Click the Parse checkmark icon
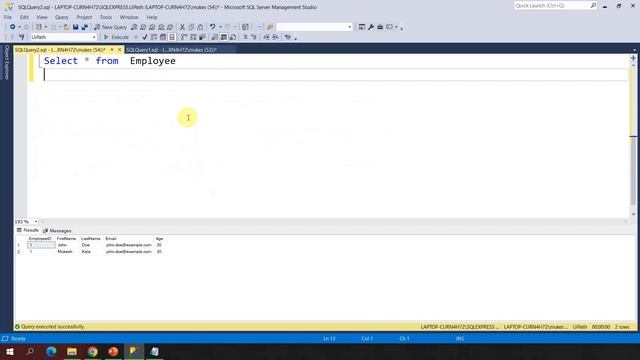Viewport: 640px width, 360px height. click(x=145, y=37)
